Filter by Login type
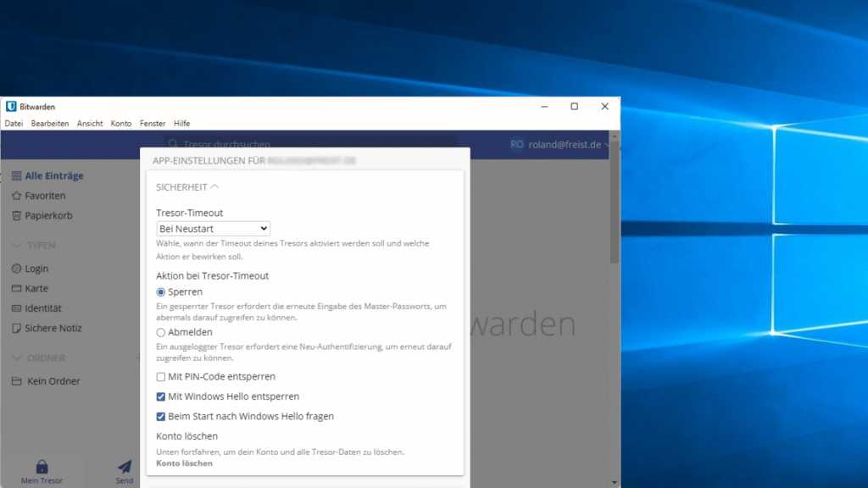Screen dimensions: 868x488 pyautogui.click(x=36, y=269)
